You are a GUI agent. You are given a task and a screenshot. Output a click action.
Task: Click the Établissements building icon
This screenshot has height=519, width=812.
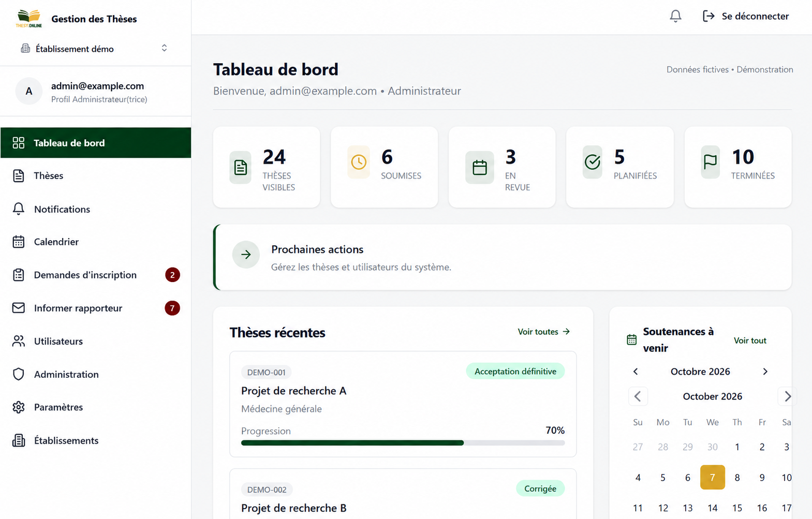(19, 440)
